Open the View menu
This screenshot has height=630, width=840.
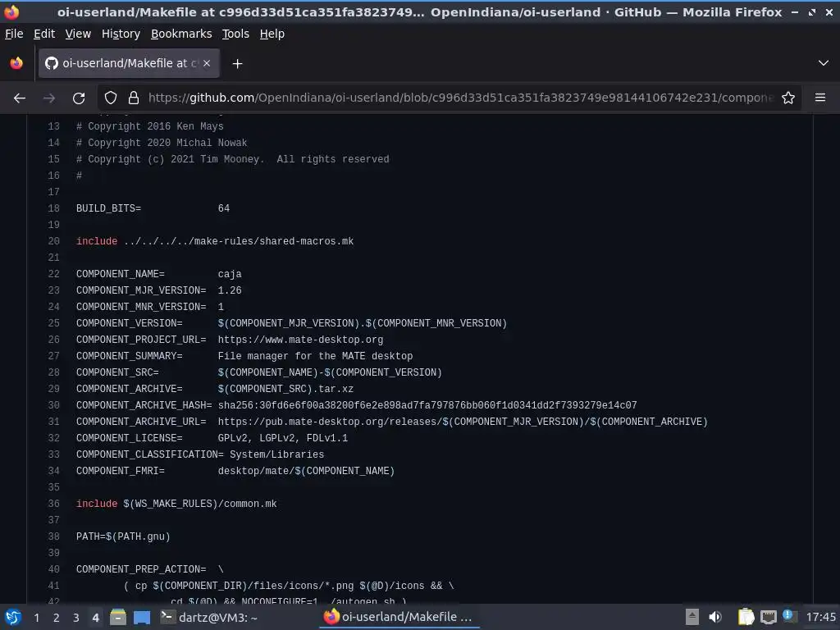pos(78,34)
